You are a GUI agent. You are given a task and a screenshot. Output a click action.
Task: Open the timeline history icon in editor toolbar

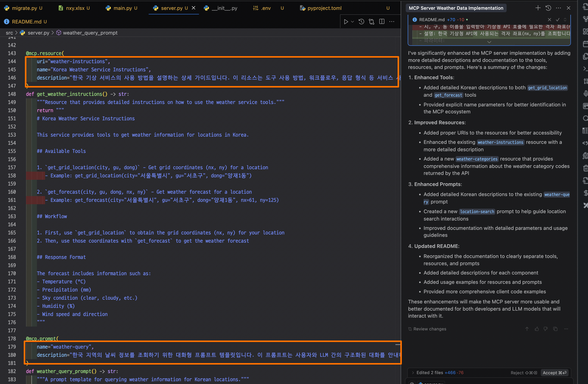(x=361, y=22)
